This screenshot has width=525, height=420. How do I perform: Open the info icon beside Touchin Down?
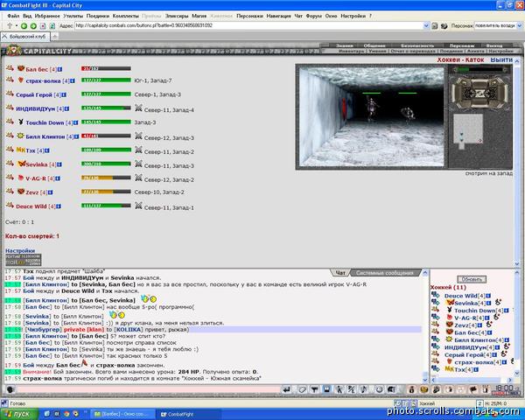tap(75, 122)
